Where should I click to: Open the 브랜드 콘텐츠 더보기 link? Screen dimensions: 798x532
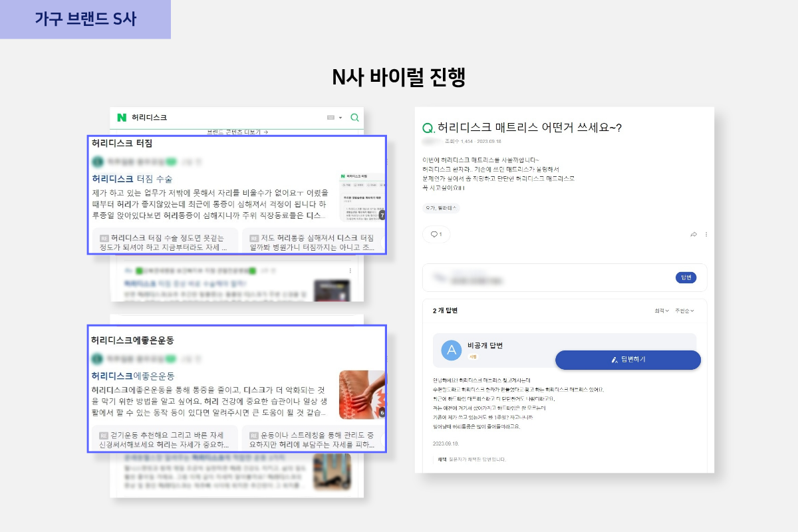click(237, 132)
